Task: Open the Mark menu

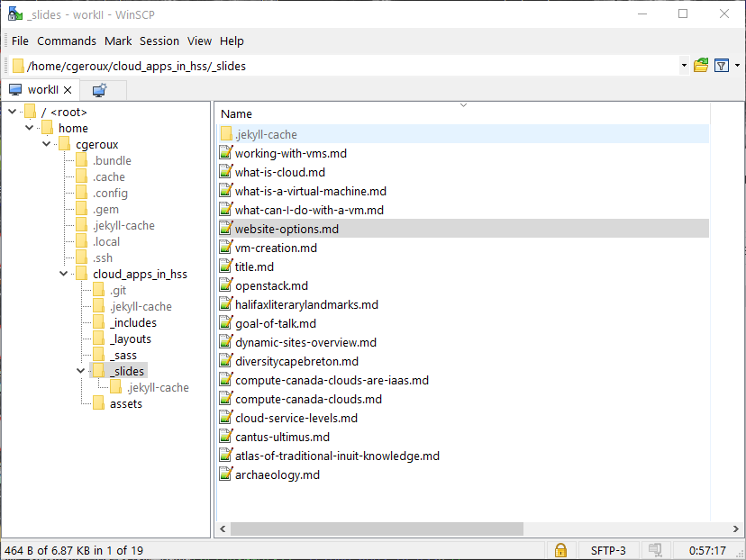Action: 118,41
